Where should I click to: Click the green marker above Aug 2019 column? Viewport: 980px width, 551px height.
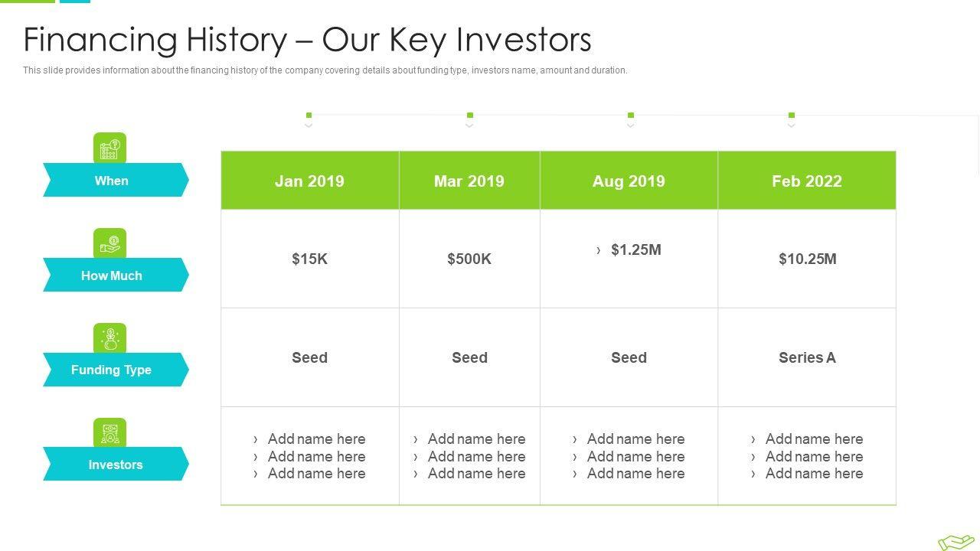(630, 116)
